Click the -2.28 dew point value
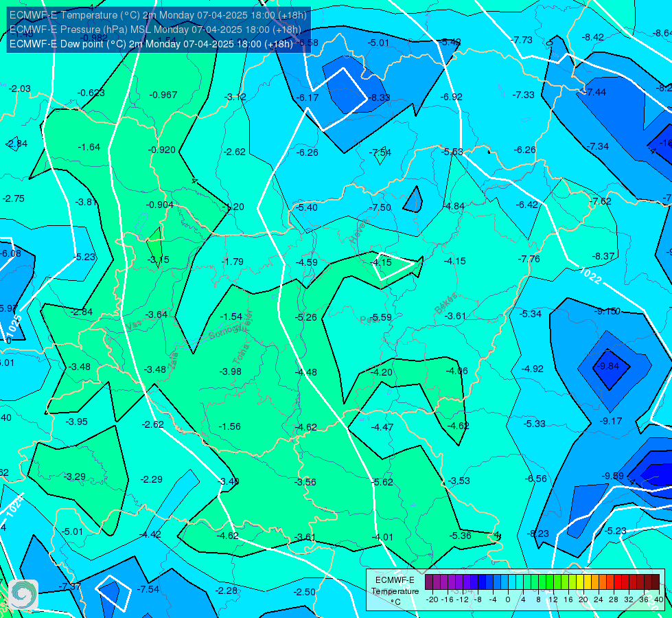The image size is (672, 618). click(x=226, y=591)
